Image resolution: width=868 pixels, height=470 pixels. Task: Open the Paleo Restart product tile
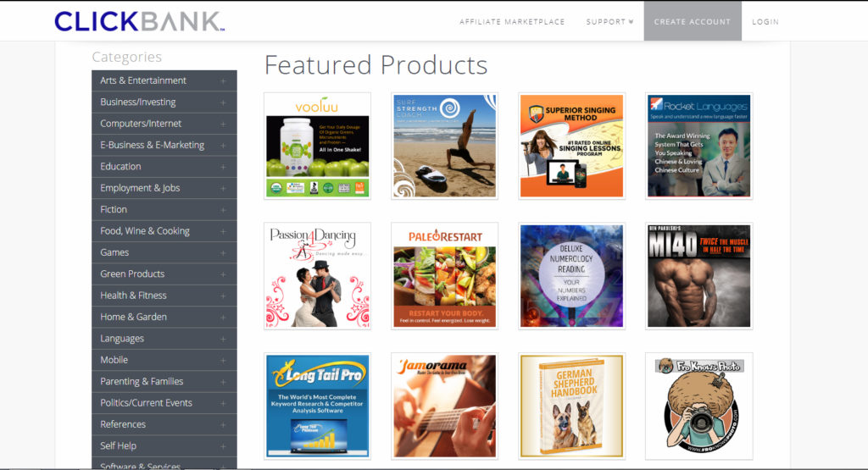444,275
